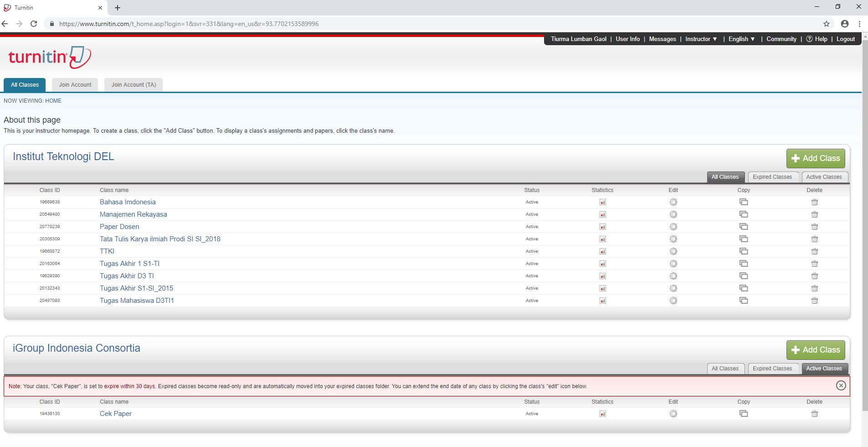
Task: Open the User Info page
Action: pos(627,39)
